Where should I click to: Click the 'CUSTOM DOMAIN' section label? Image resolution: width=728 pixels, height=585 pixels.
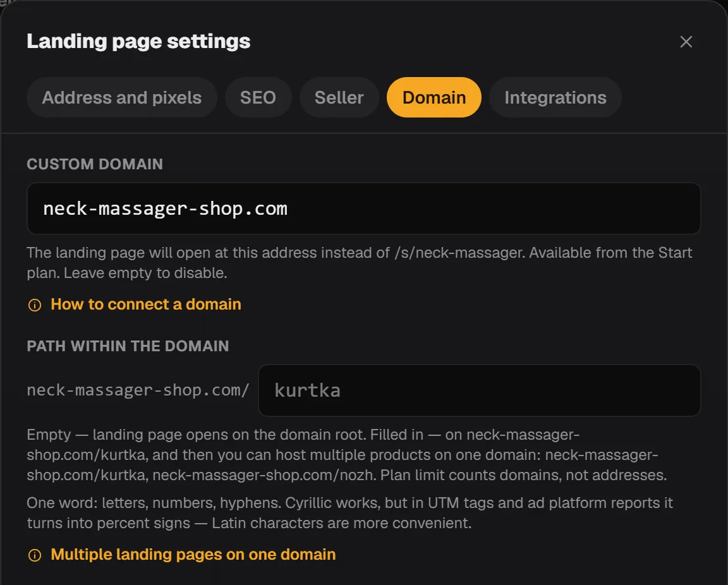(95, 164)
